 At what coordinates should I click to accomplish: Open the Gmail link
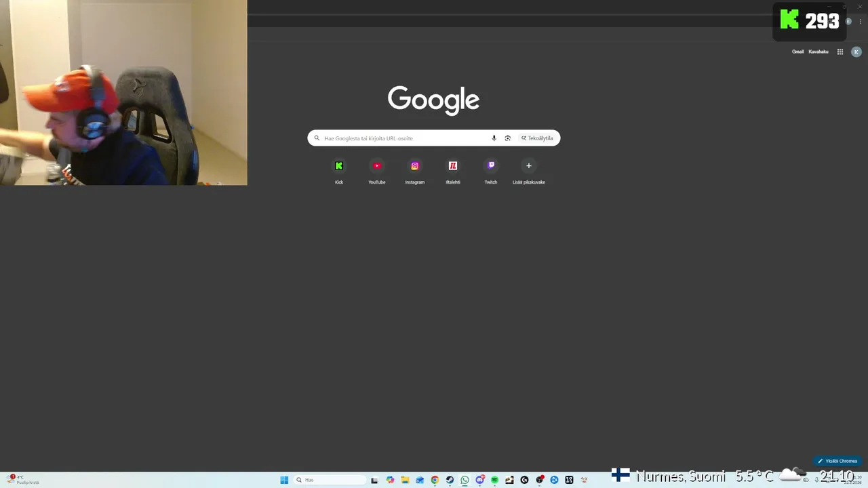click(x=797, y=52)
